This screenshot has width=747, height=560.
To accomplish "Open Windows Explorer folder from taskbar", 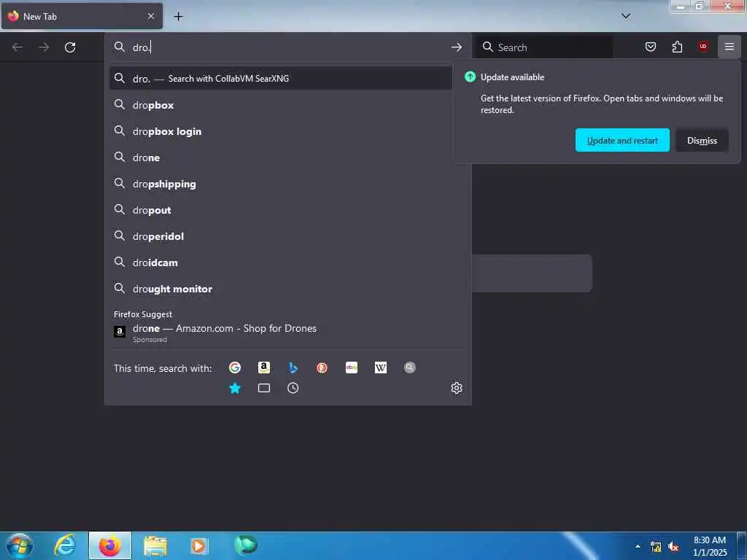I will click(155, 545).
